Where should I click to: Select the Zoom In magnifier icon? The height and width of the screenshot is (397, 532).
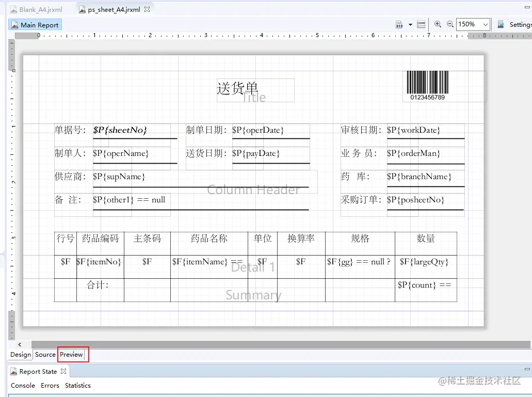(437, 24)
